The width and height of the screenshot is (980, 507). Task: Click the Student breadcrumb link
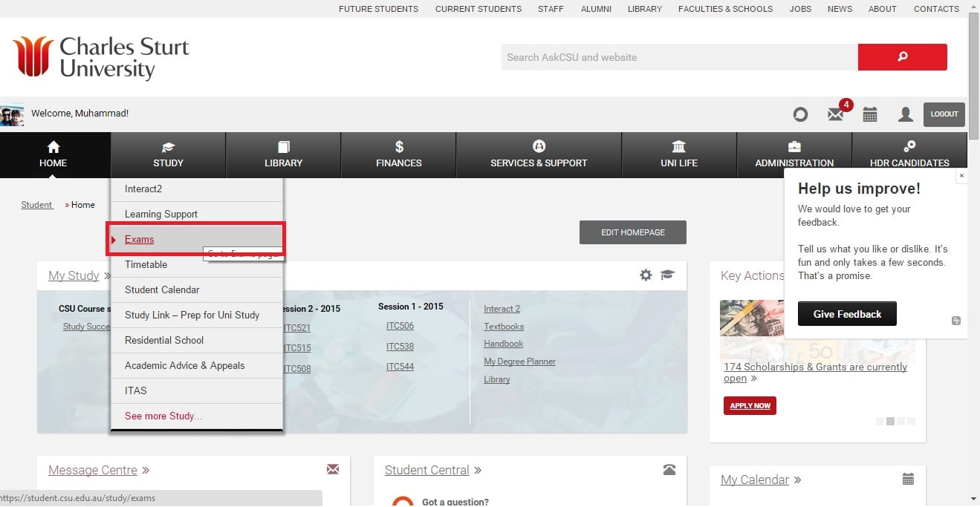(36, 205)
